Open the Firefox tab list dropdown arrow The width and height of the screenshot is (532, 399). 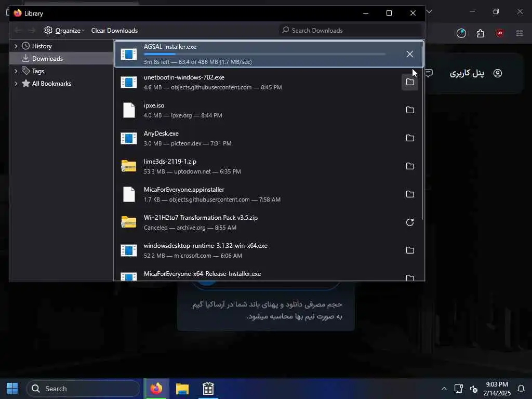(x=429, y=11)
